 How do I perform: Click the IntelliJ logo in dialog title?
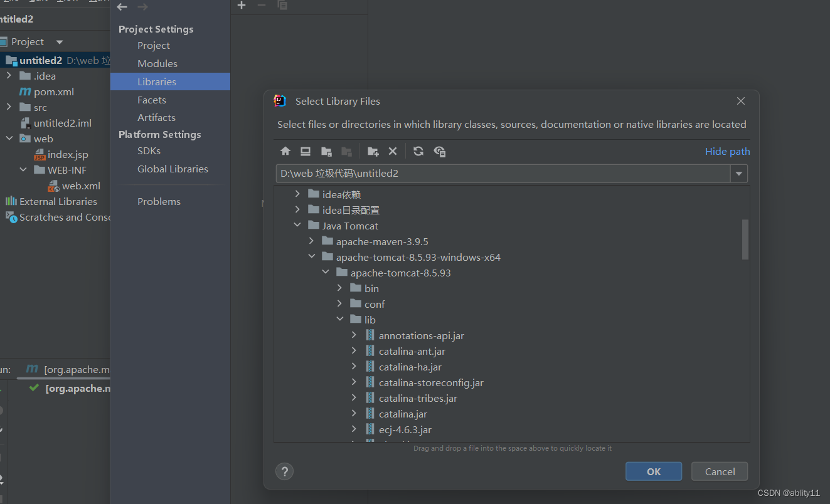pyautogui.click(x=280, y=101)
